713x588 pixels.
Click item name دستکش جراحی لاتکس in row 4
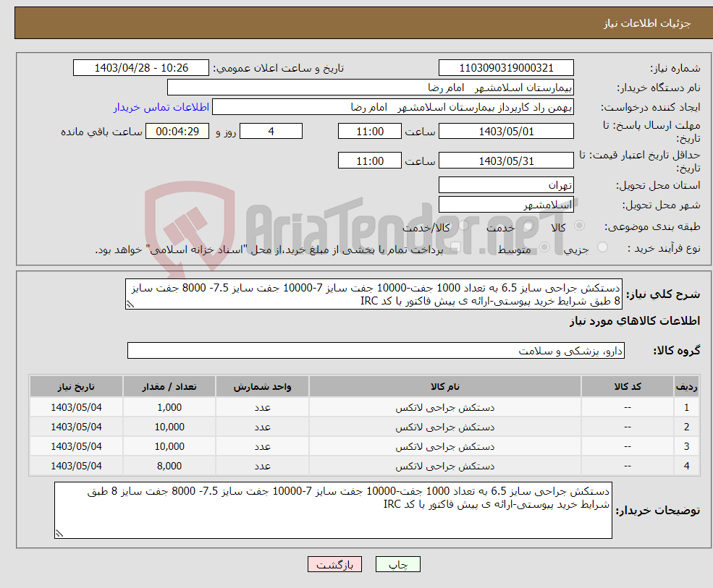coord(444,466)
